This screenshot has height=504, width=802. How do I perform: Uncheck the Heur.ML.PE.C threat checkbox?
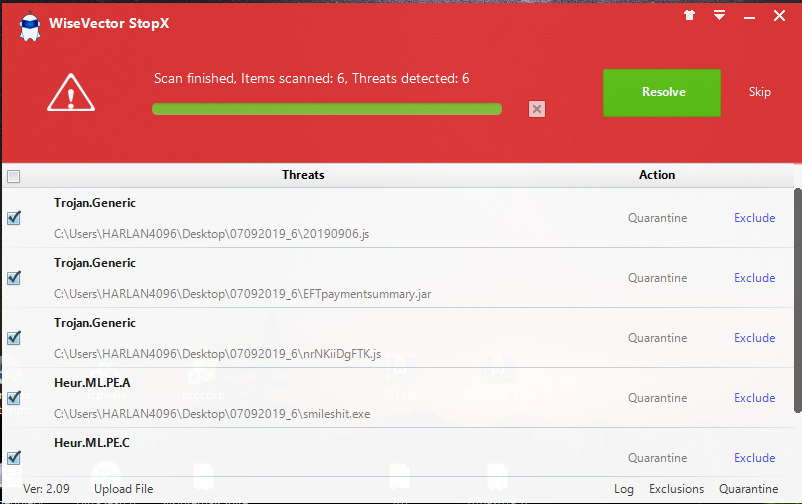(x=14, y=457)
